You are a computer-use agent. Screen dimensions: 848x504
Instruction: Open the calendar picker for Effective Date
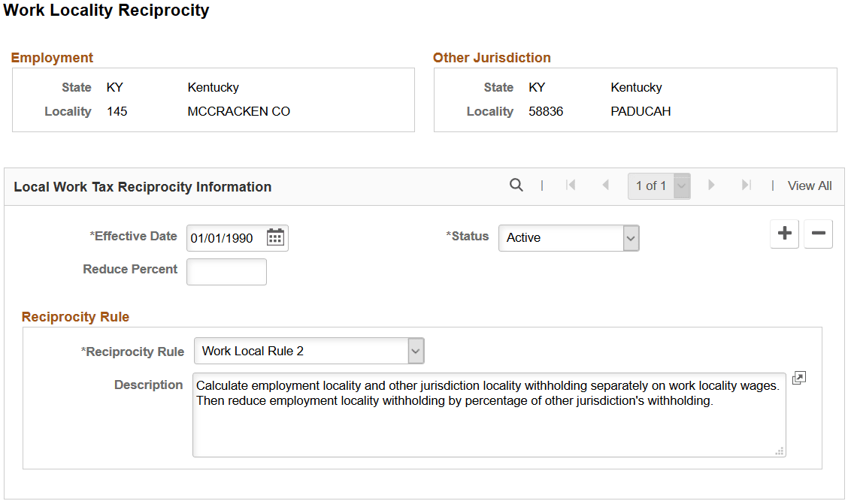[x=275, y=237]
